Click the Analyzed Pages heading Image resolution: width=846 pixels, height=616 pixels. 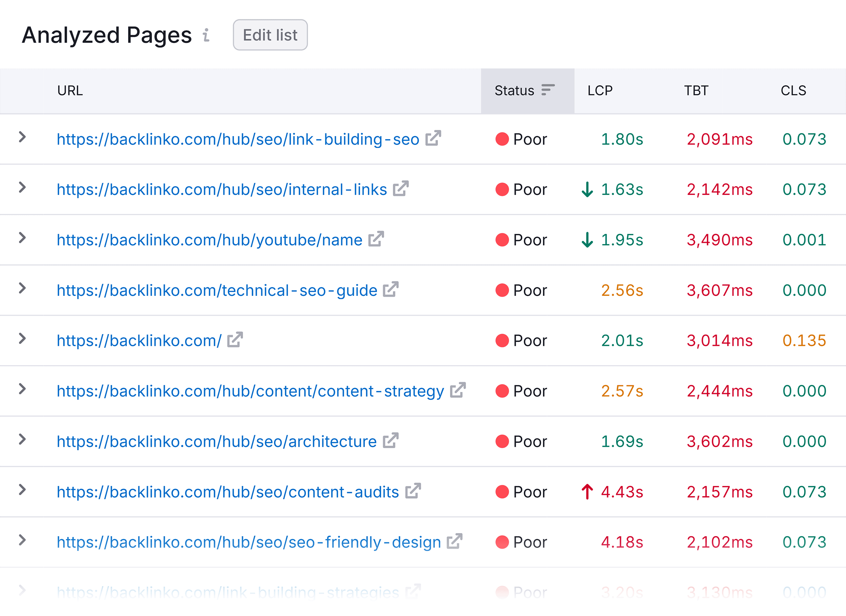tap(107, 35)
